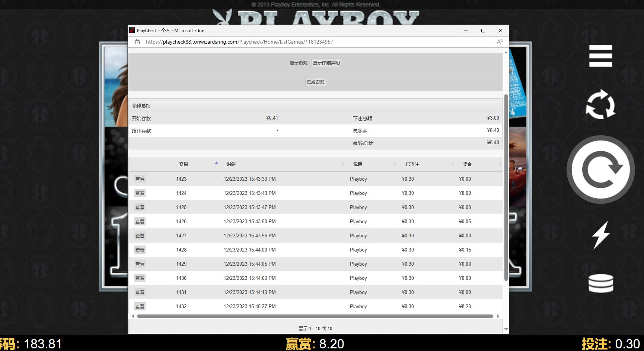Screen dimensions: 644x351
Task: Click the horizontal scrollbar left arrow
Action: pyautogui.click(x=133, y=316)
